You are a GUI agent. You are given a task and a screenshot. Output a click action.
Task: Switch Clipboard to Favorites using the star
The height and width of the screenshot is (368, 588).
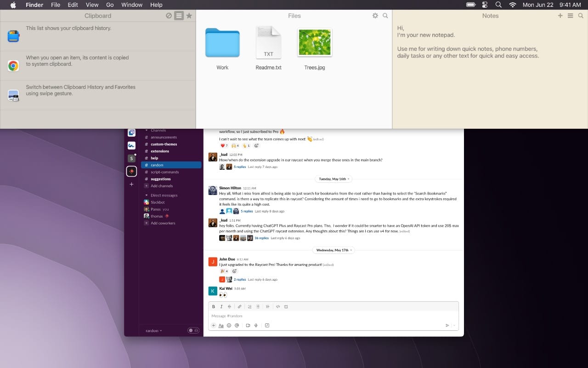pos(189,16)
